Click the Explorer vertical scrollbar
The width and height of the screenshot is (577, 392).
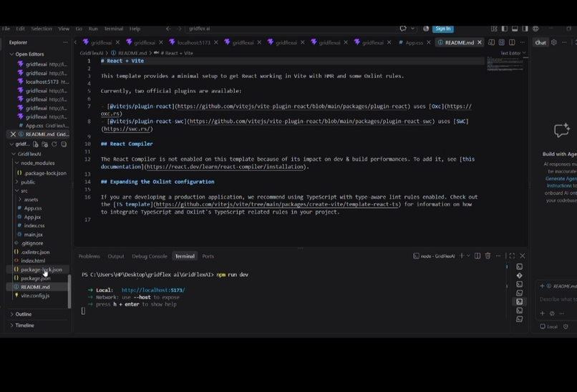pos(69,291)
